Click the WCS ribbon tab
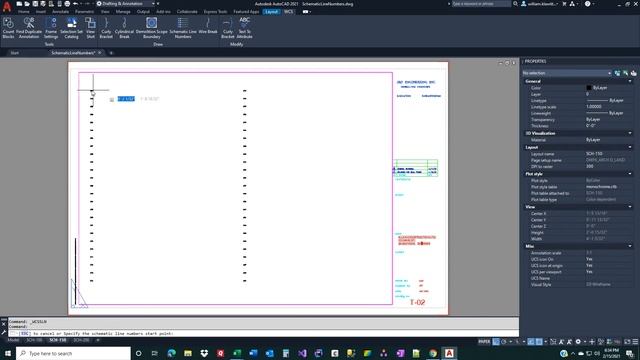 (289, 12)
